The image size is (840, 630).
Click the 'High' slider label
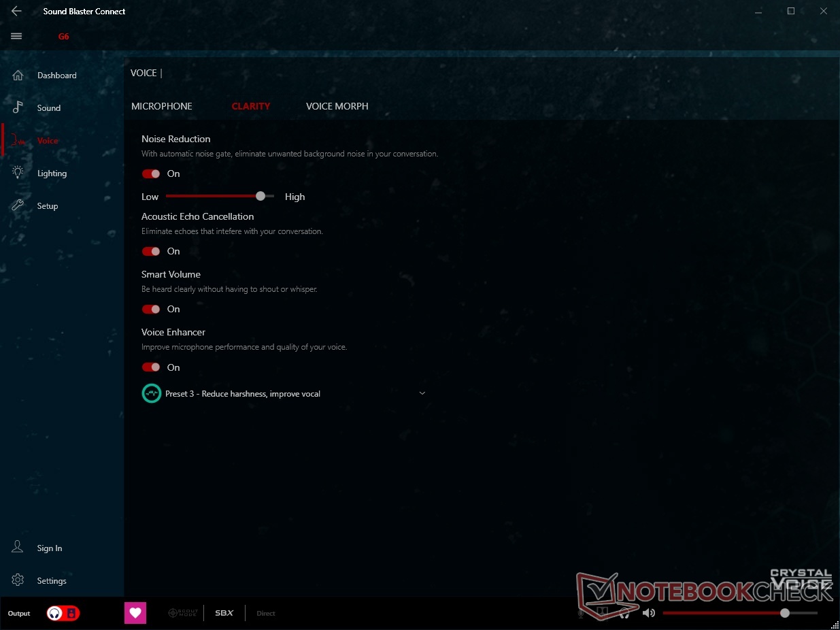coord(295,197)
